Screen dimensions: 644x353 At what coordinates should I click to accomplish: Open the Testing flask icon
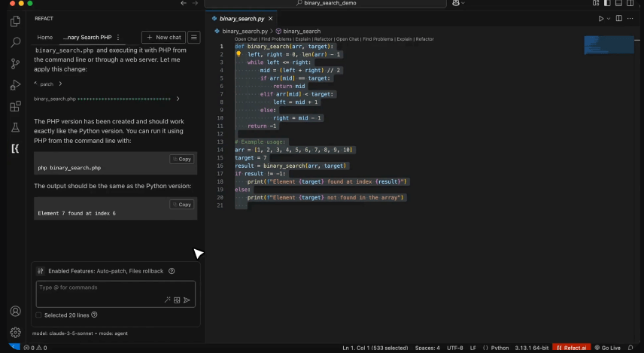(15, 127)
